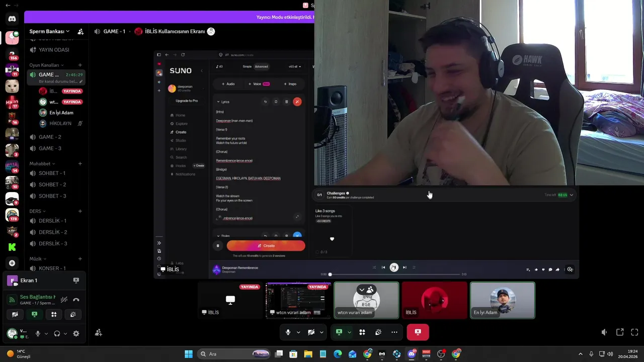This screenshot has height=362, width=644.
Task: Collapse the Oyun Kanalları category
Action: (46, 65)
